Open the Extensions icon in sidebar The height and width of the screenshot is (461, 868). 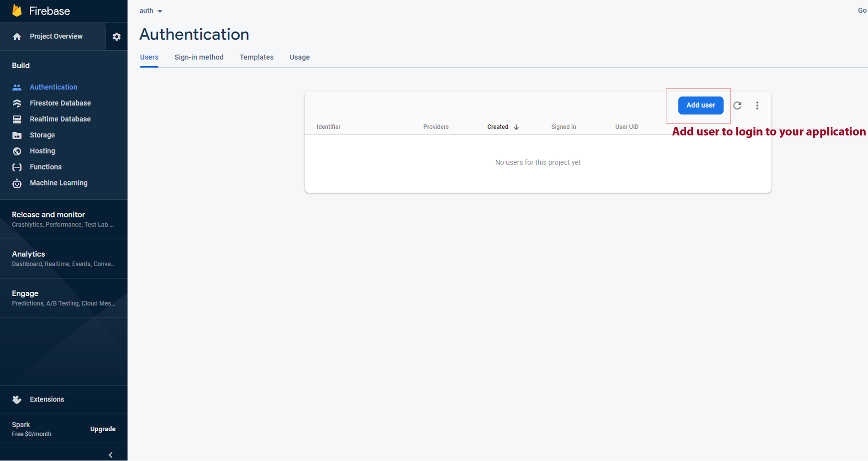pyautogui.click(x=17, y=399)
